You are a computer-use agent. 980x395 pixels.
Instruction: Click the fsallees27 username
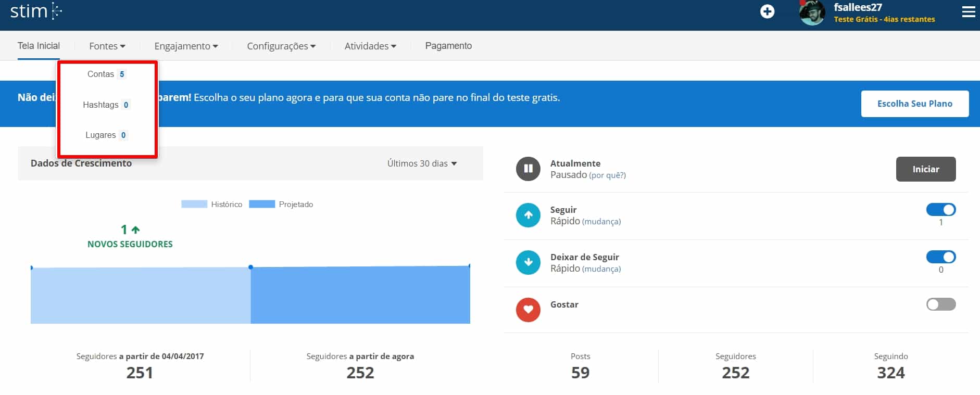coord(858,7)
